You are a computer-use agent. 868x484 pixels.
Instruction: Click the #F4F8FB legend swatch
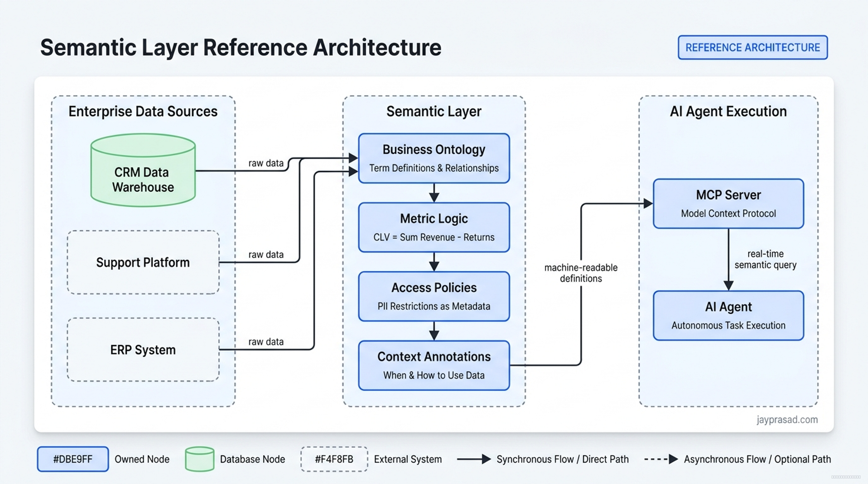334,459
